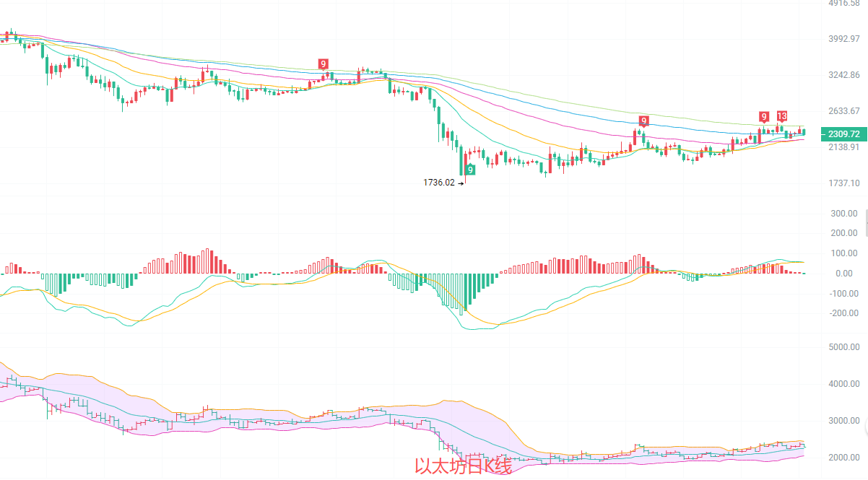This screenshot has height=480, width=868.
Task: Click the 1737.10 price axis label
Action: [843, 183]
